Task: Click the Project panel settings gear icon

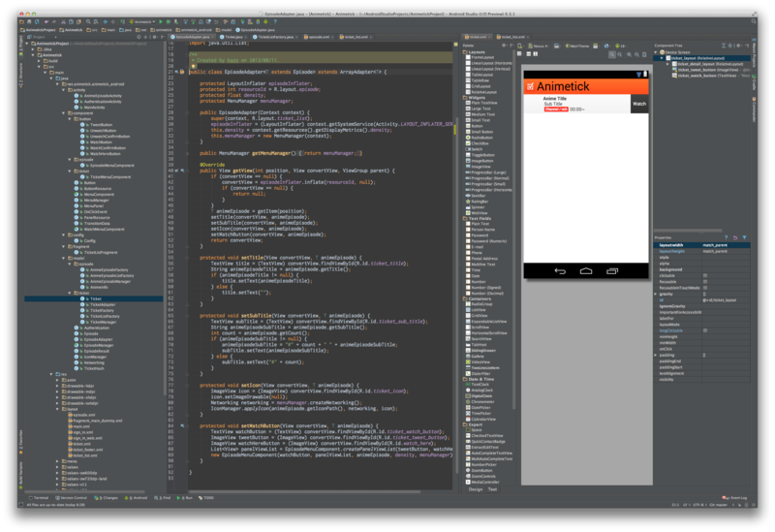Action: pos(154,37)
